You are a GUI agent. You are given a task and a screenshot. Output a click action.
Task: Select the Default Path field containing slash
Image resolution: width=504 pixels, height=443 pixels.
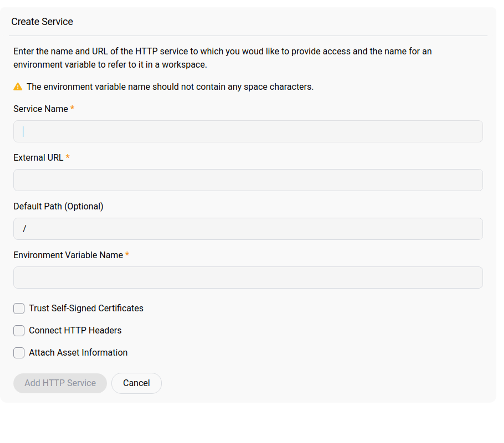pyautogui.click(x=248, y=229)
